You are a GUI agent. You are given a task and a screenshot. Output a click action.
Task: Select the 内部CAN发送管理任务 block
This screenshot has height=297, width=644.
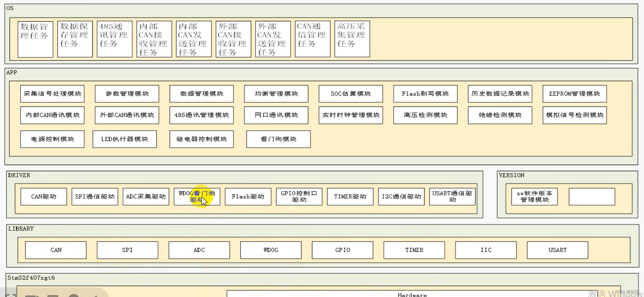pos(194,39)
